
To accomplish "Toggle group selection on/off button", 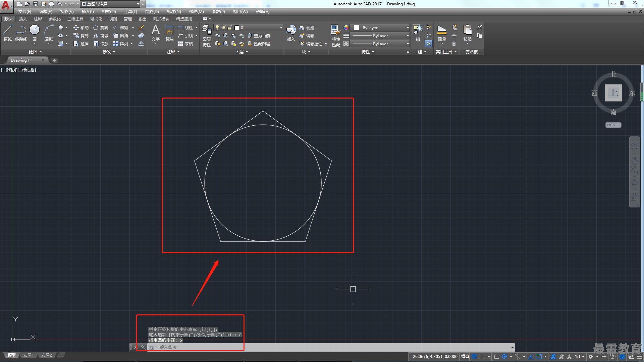I will coord(429,44).
